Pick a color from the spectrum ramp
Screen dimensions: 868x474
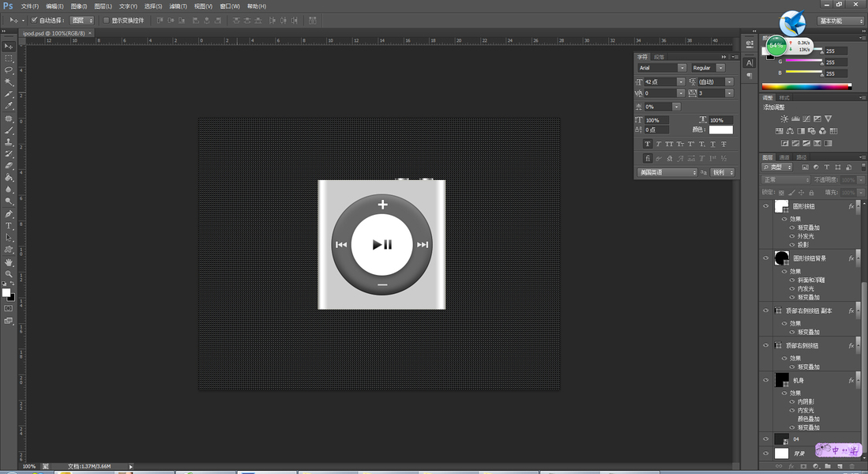click(x=806, y=86)
